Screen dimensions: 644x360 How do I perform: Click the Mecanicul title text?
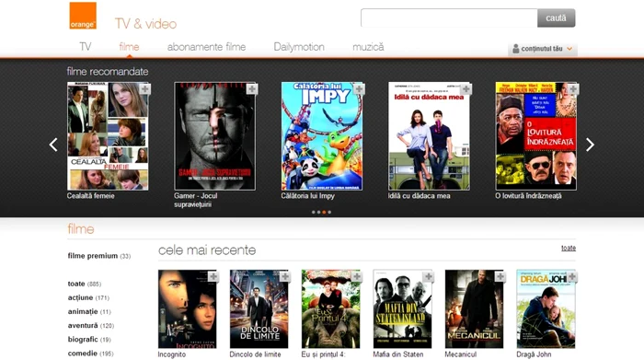460,354
